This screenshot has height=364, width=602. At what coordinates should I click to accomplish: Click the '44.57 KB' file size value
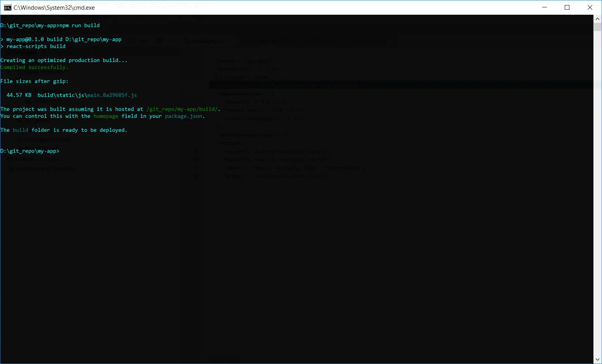coord(19,95)
